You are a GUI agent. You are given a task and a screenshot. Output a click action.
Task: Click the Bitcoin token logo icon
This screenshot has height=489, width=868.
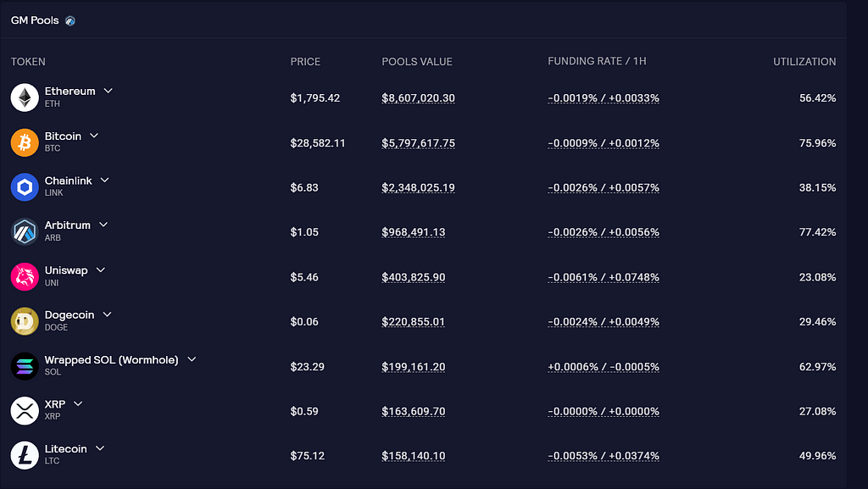[25, 142]
